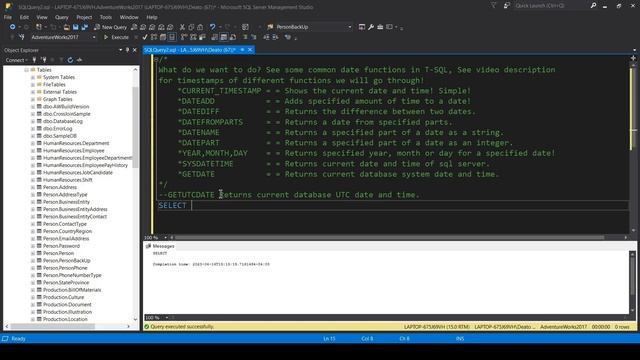Close the SQLQuery2.sql tab
The image size is (640, 360).
coord(250,50)
